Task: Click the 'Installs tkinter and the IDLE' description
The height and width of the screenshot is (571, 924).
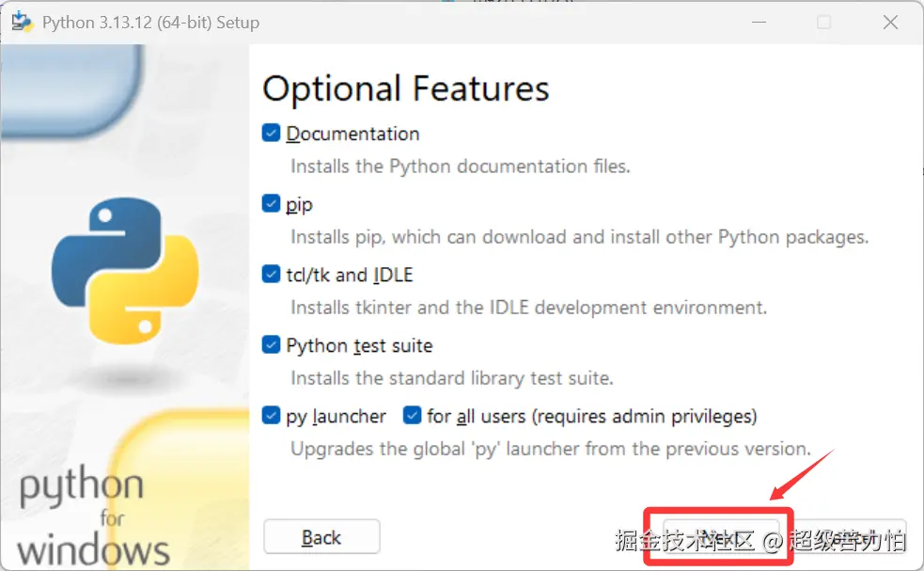Action: [x=528, y=308]
